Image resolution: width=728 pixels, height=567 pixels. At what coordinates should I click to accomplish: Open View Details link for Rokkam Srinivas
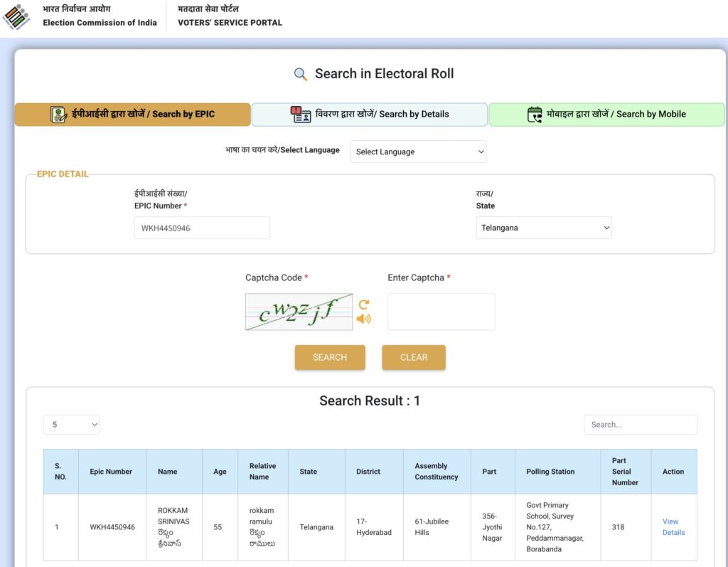[673, 527]
